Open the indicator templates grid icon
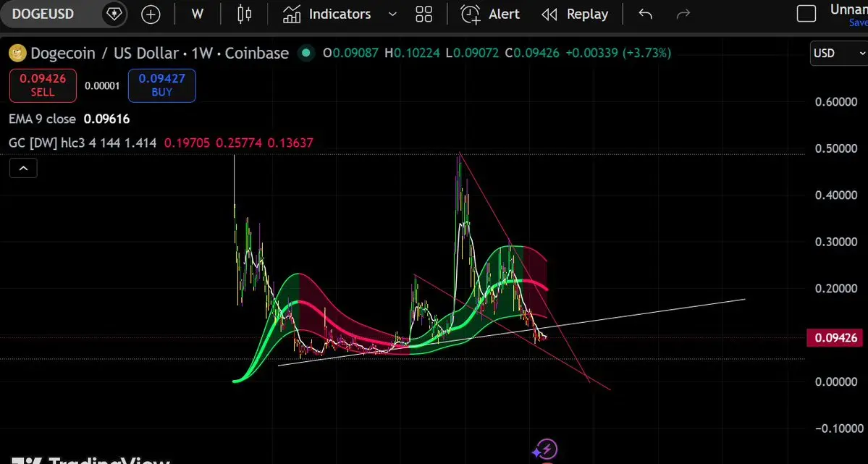The width and height of the screenshot is (868, 464). 424,14
